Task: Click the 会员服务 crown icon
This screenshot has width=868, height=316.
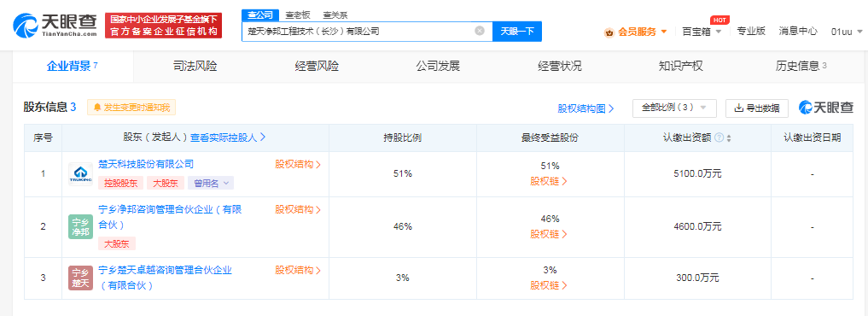Action: click(609, 32)
